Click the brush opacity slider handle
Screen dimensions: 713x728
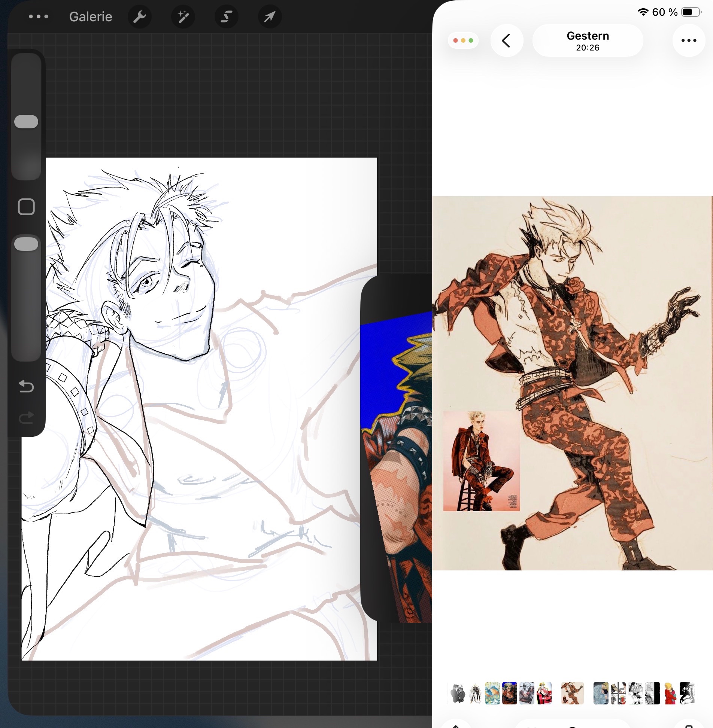26,244
